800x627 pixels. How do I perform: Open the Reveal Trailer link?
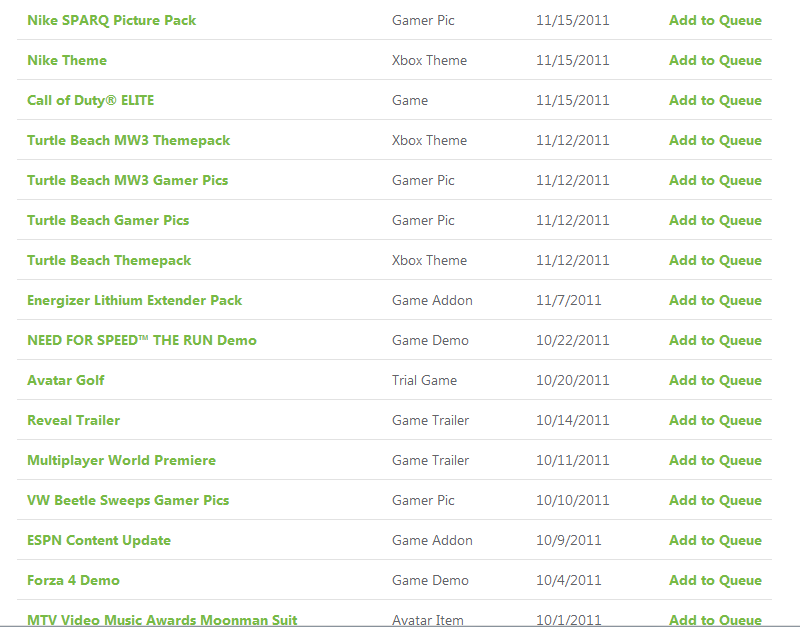(73, 420)
